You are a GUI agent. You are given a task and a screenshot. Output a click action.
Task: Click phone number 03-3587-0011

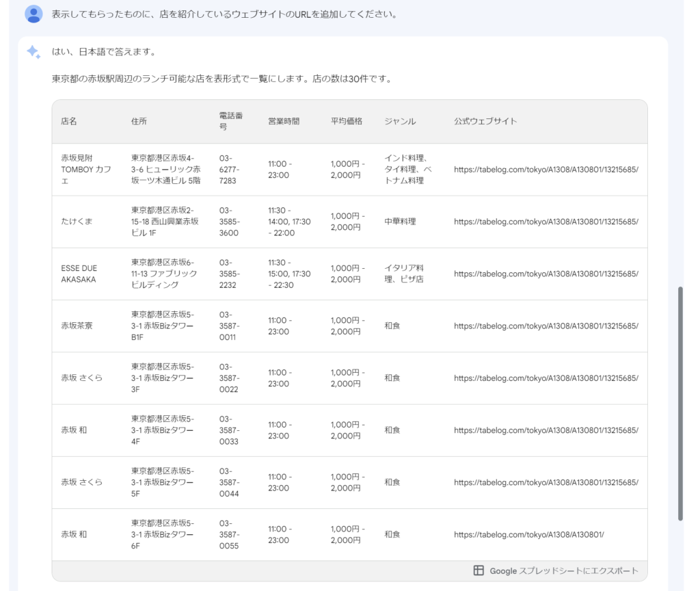[230, 326]
